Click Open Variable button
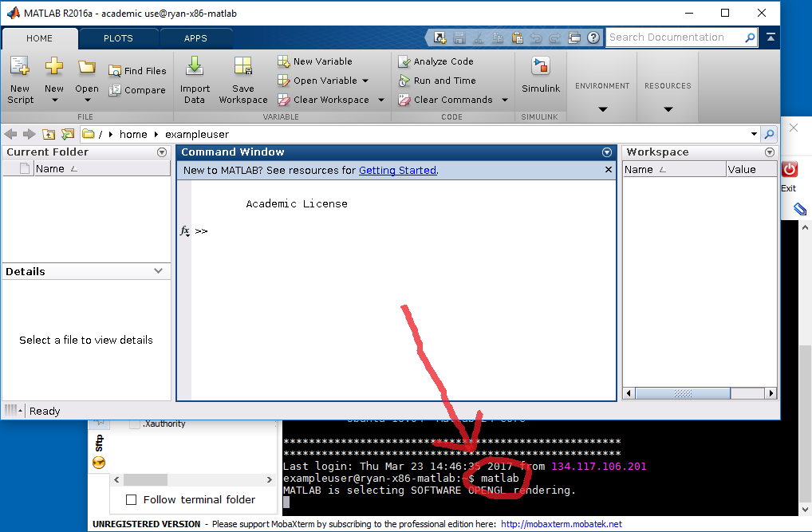812x532 pixels. tap(317, 81)
